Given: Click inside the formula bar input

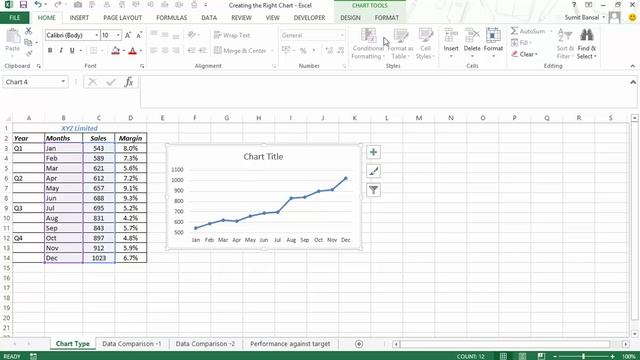Looking at the screenshot, I should point(384,91).
